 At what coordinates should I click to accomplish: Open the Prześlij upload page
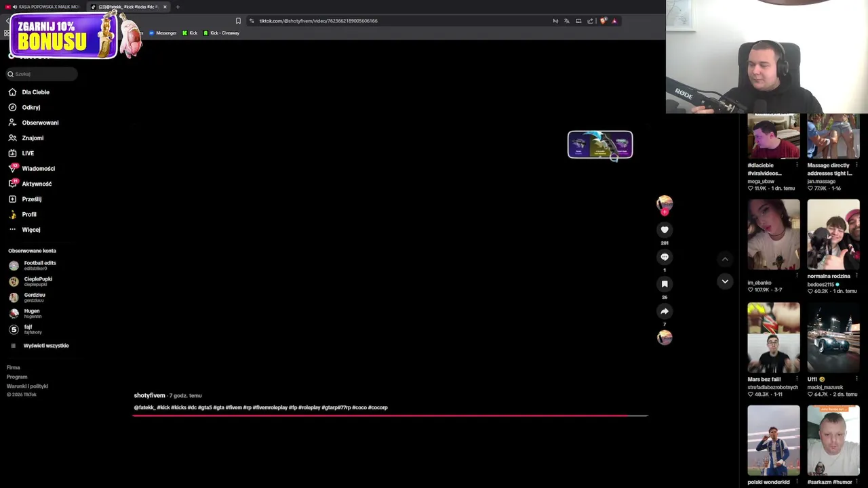tap(24, 199)
